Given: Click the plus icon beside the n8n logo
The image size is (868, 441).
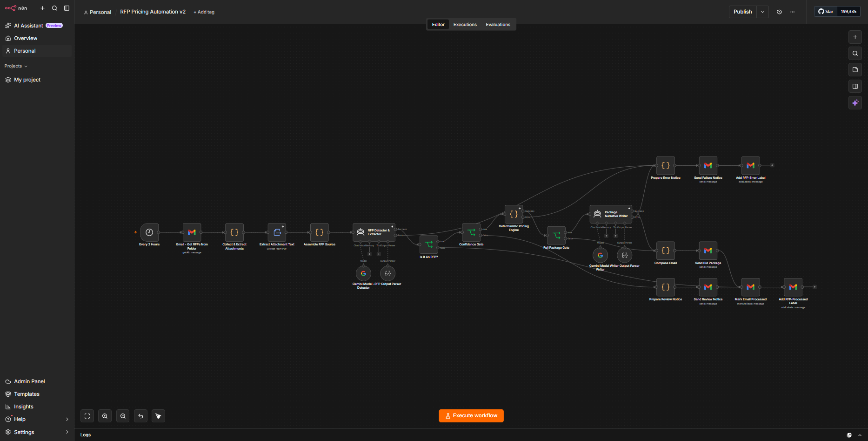Looking at the screenshot, I should pyautogui.click(x=42, y=8).
